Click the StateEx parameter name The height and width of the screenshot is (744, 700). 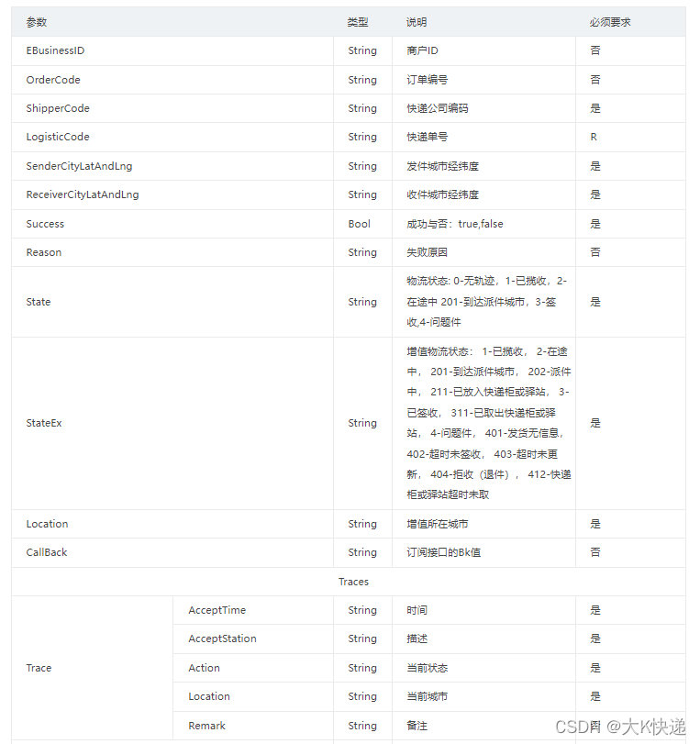(x=44, y=423)
